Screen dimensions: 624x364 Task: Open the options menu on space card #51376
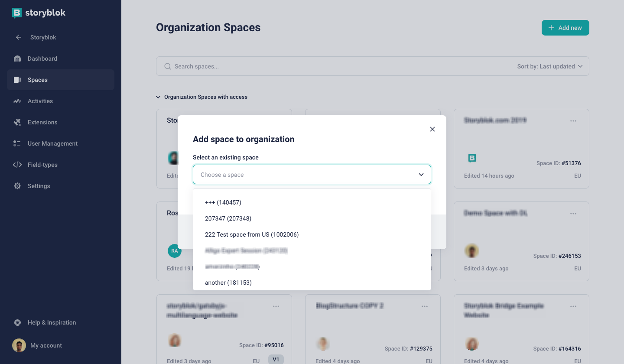tap(573, 121)
